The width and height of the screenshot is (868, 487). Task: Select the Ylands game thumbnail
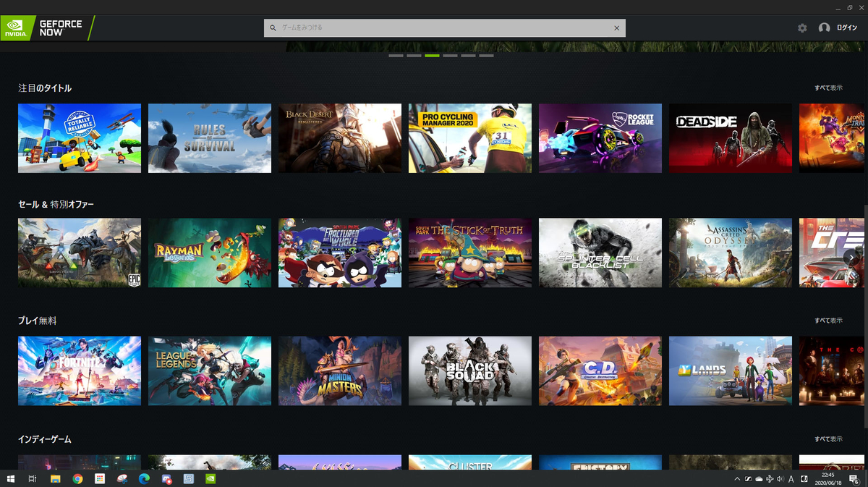(731, 371)
